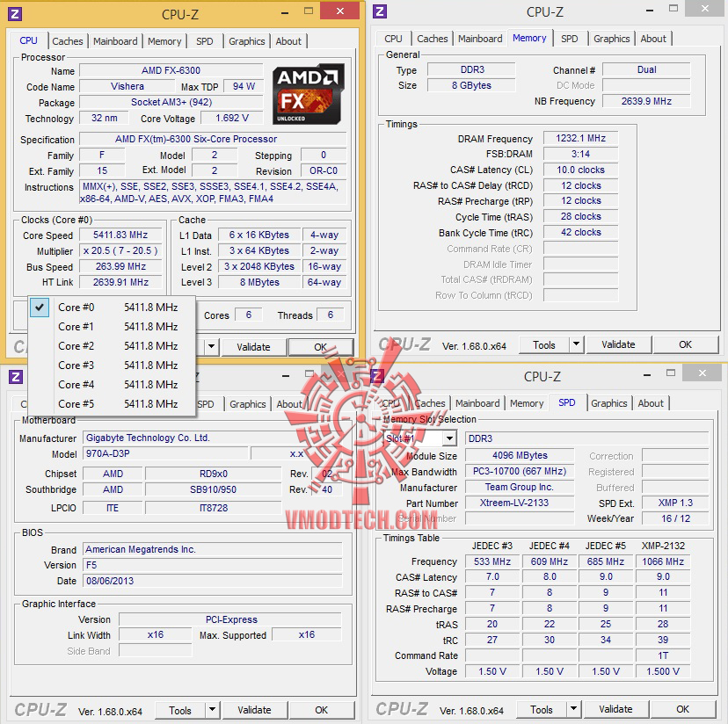Click the NB Frequency 2639.9 MHz field
728x724 pixels.
[646, 101]
